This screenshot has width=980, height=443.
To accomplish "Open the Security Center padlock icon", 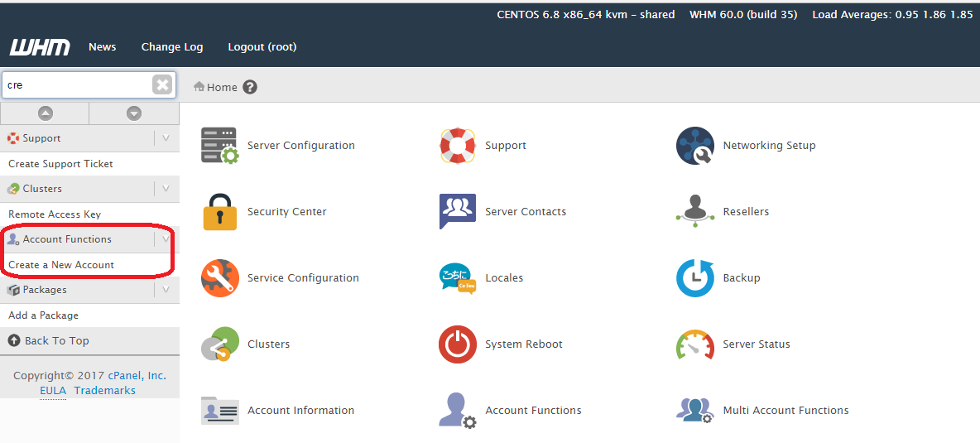I will coord(219,212).
